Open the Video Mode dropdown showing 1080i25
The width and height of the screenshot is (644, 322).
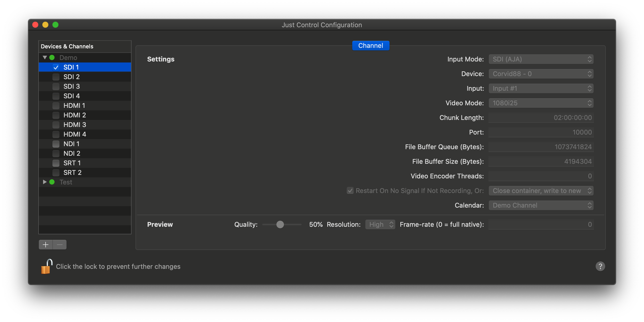point(541,103)
